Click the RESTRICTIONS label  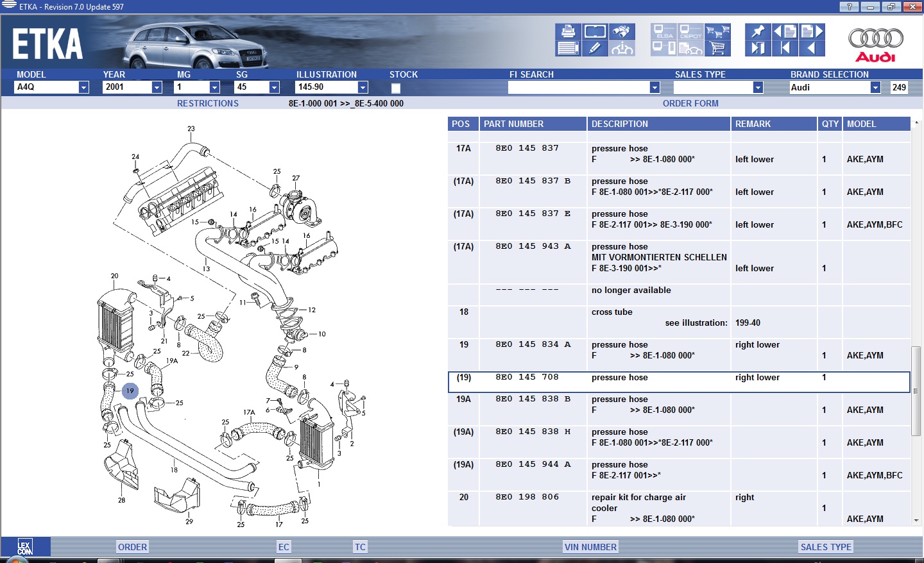pos(207,103)
